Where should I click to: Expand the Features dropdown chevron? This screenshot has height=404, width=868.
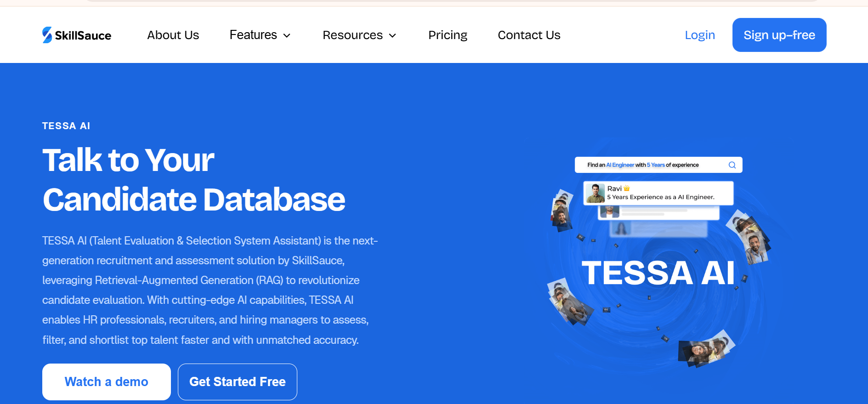click(287, 36)
